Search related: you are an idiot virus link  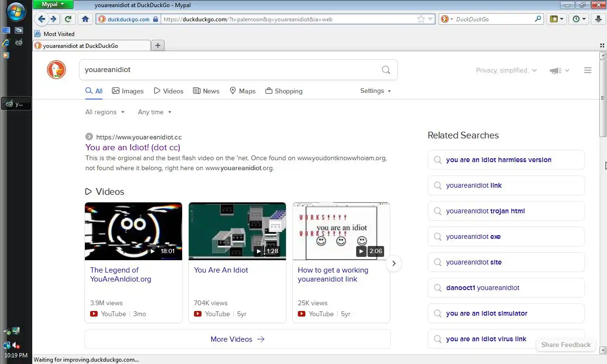[506, 339]
